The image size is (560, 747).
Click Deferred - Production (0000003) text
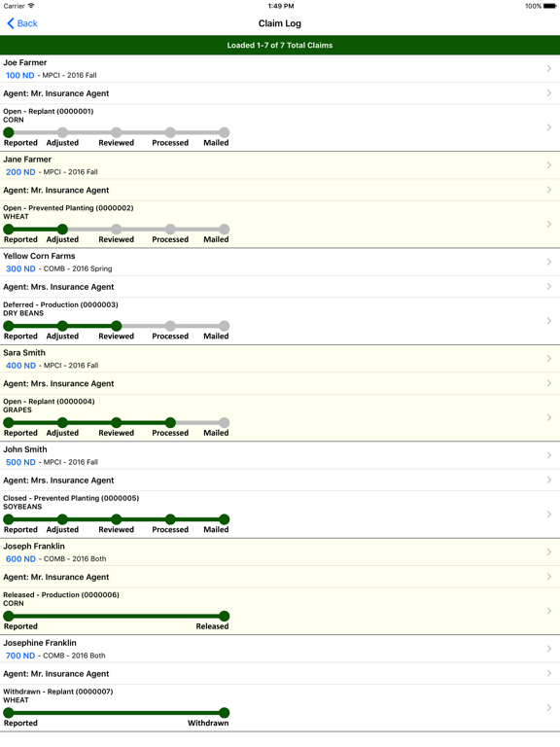click(60, 304)
